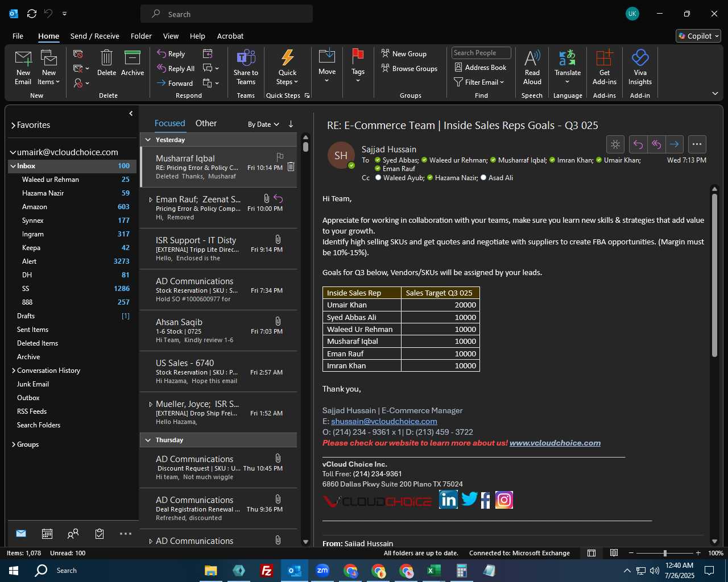Open the Sent Items folder

click(x=32, y=330)
